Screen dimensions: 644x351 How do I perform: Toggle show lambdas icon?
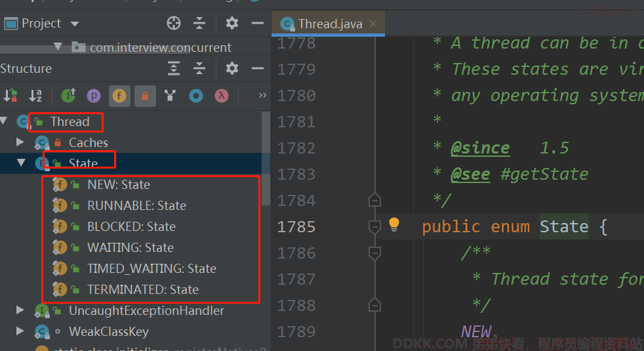click(x=222, y=96)
